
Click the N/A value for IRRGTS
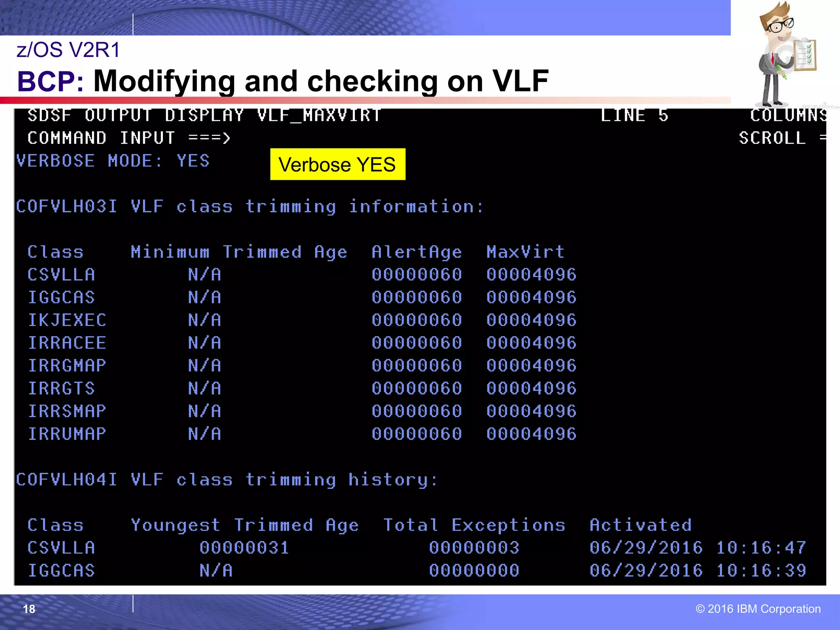pos(205,388)
